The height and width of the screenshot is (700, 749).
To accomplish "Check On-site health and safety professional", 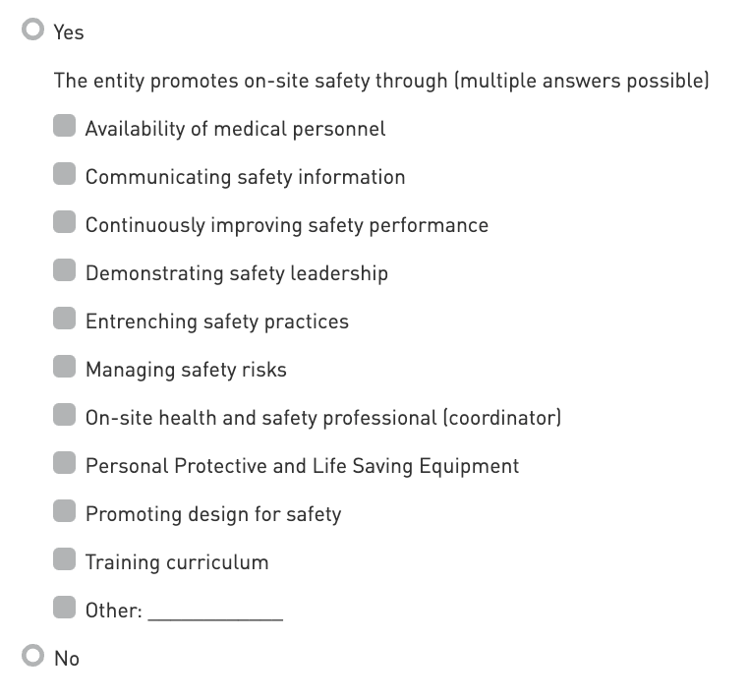I will [x=65, y=415].
